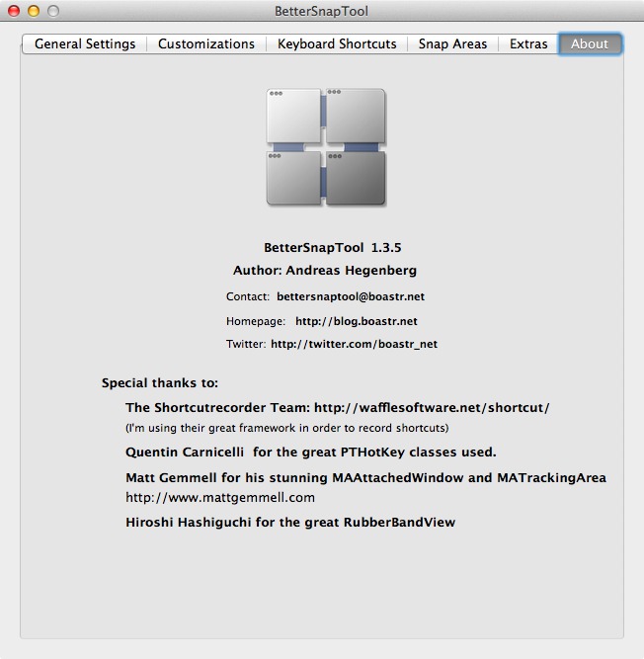The height and width of the screenshot is (659, 644).
Task: Click the red close window button
Action: (x=14, y=11)
